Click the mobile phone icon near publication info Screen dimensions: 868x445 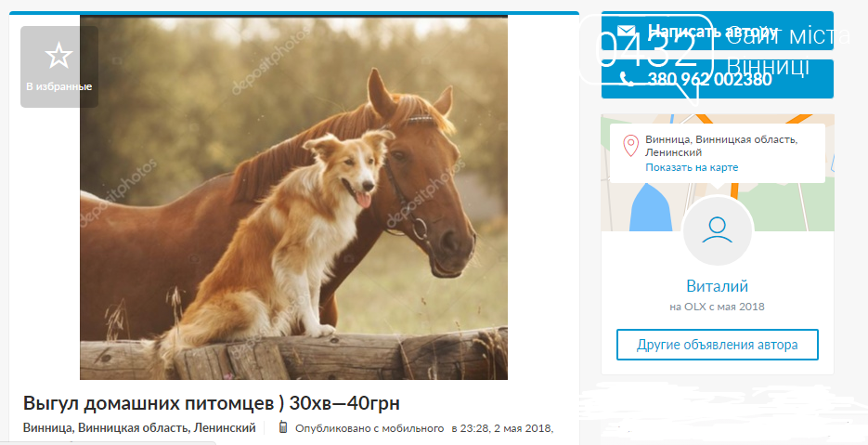coord(282,427)
